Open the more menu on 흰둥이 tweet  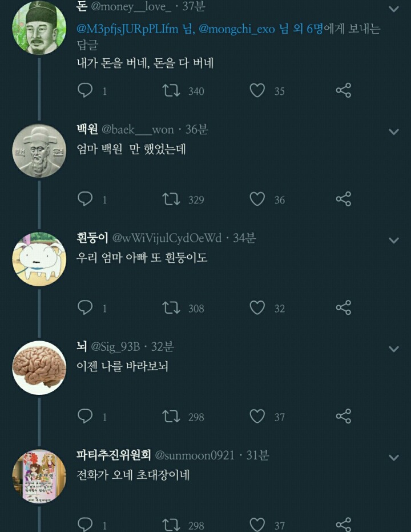394,240
